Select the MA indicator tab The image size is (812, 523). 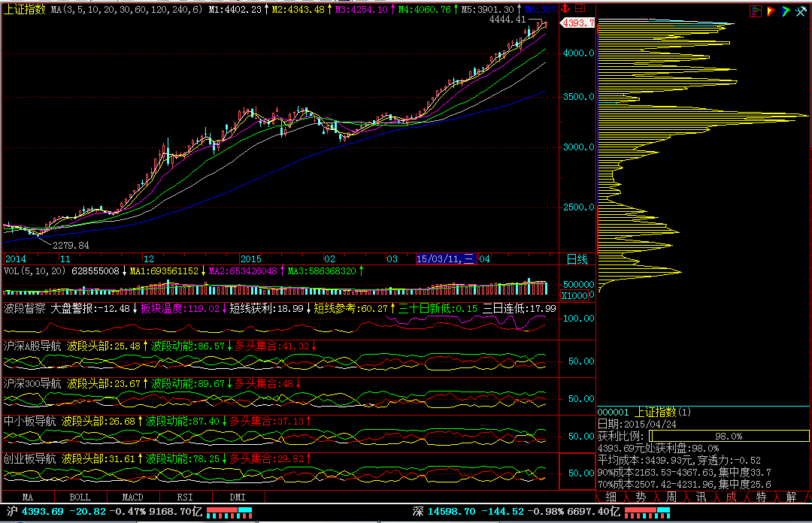click(x=27, y=497)
